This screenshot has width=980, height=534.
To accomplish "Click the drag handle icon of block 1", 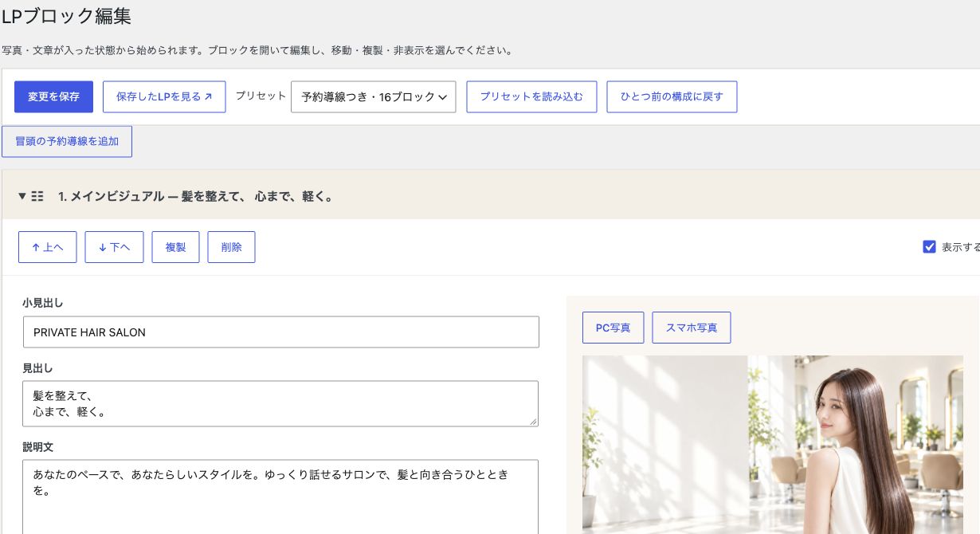I will click(37, 196).
